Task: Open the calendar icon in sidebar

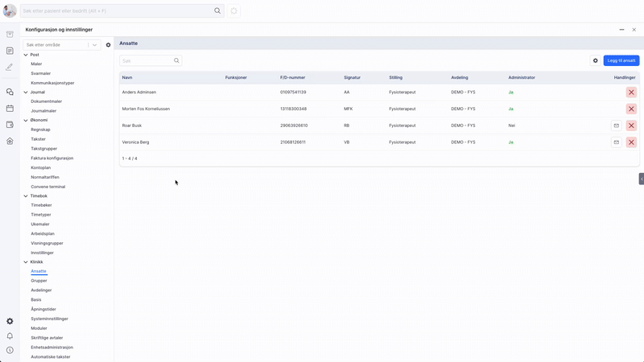Action: [x=10, y=109]
